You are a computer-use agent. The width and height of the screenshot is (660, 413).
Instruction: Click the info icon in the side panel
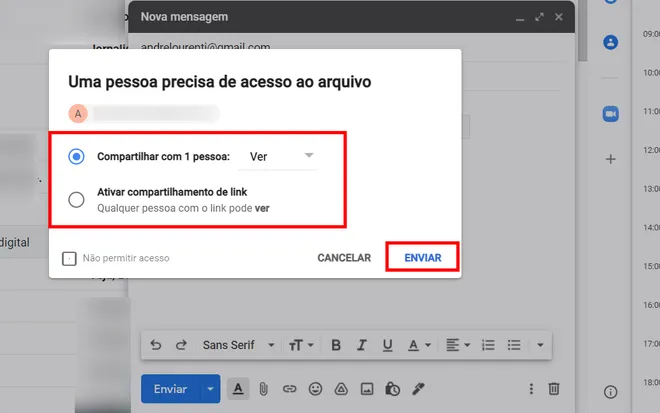610,392
